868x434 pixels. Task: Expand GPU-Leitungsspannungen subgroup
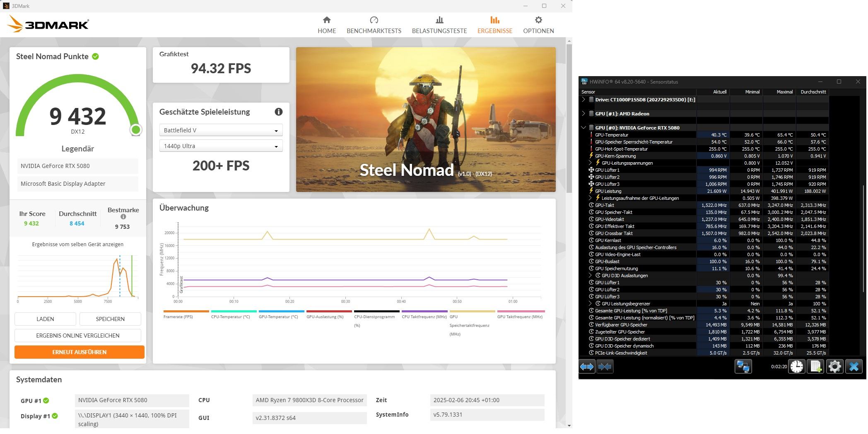590,163
